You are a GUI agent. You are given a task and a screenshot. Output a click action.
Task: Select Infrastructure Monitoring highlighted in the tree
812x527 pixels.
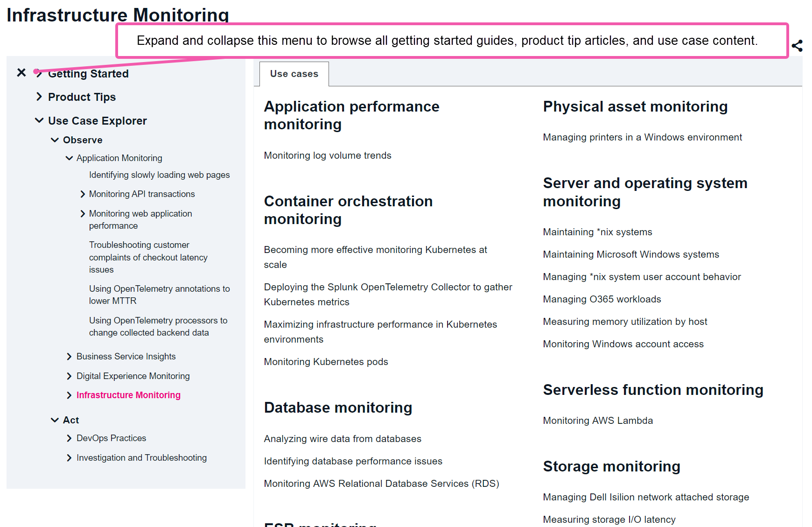coord(128,395)
